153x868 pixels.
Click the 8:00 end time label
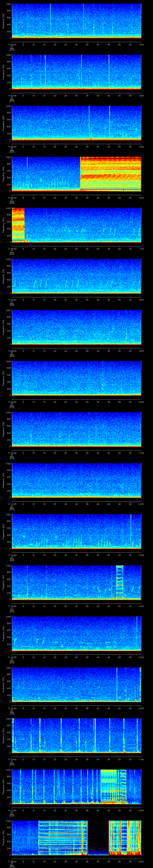[x=141, y=300]
